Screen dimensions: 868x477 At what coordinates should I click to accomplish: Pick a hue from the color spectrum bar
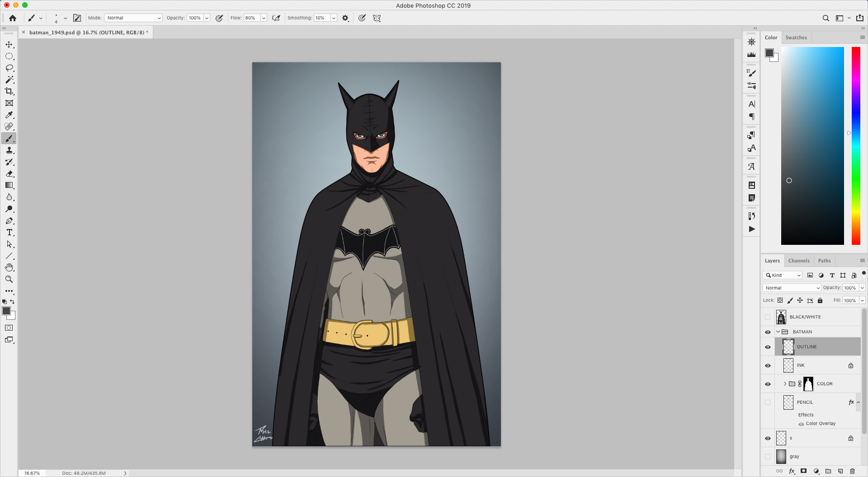coord(855,145)
